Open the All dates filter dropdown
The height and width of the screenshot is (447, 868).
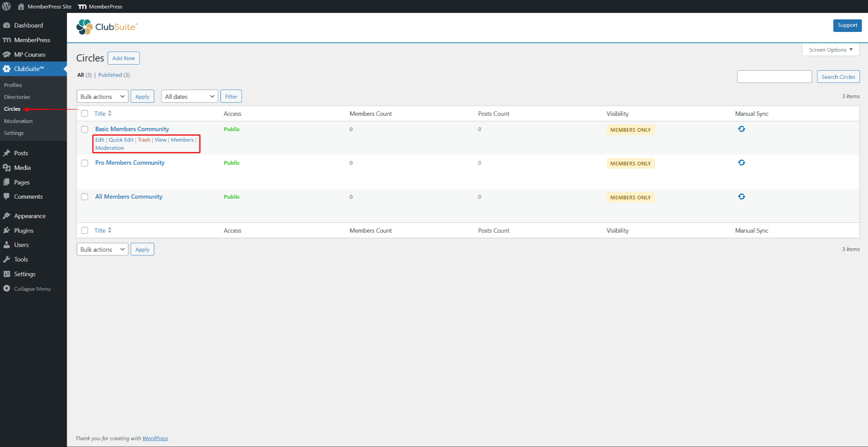(189, 96)
